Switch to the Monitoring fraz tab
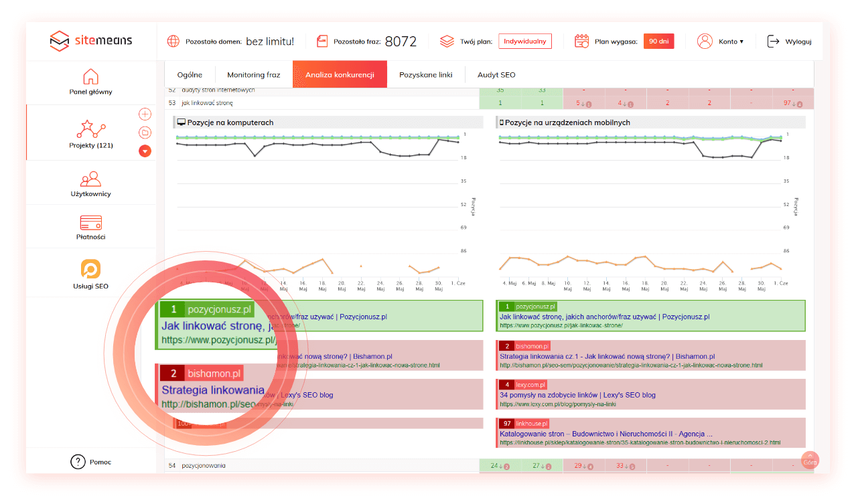 coord(253,75)
